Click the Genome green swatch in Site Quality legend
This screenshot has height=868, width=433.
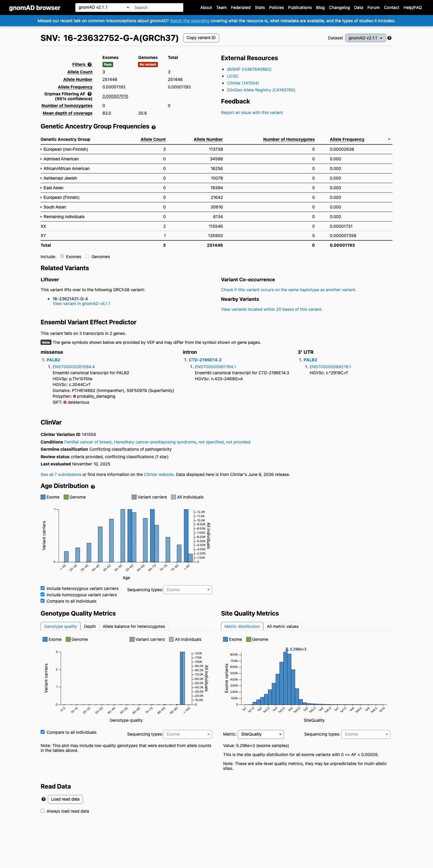(248, 639)
